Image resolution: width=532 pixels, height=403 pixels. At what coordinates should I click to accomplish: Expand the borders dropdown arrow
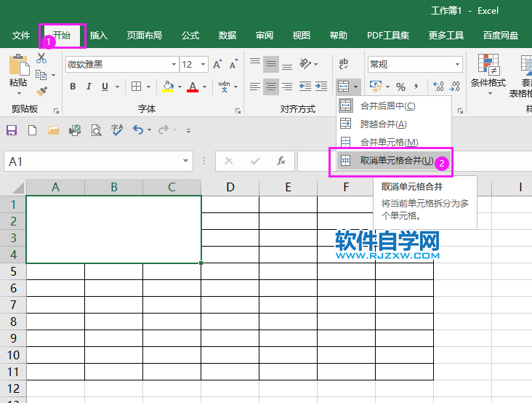(x=148, y=87)
